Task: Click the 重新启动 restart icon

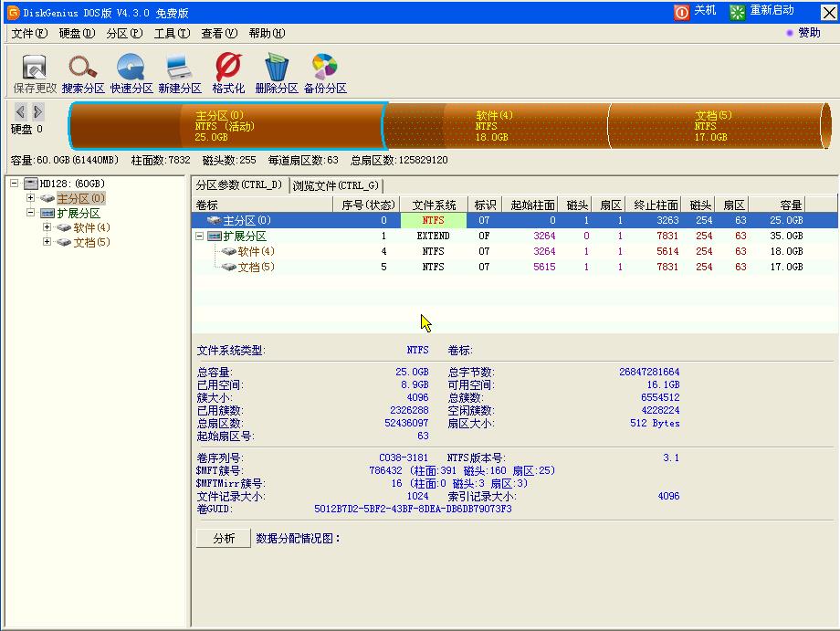Action: pos(737,12)
